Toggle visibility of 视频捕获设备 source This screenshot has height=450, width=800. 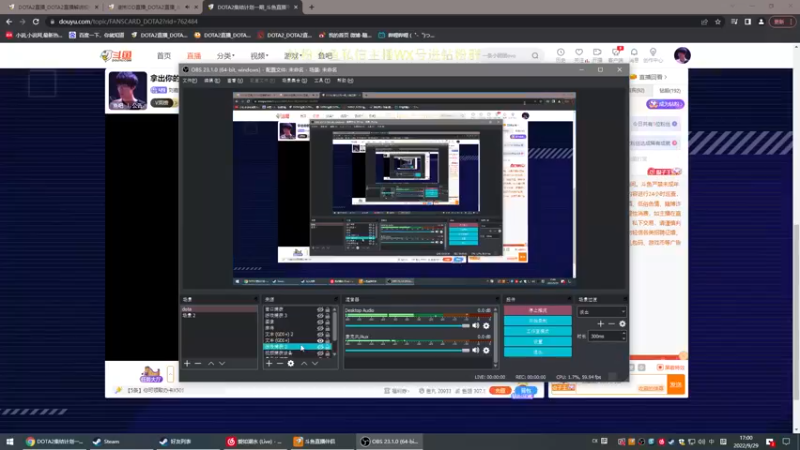click(x=320, y=353)
